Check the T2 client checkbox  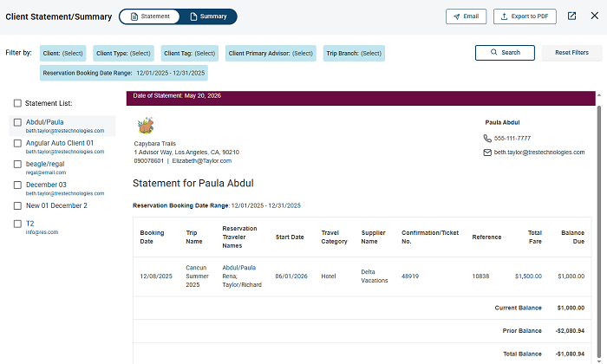pos(17,224)
